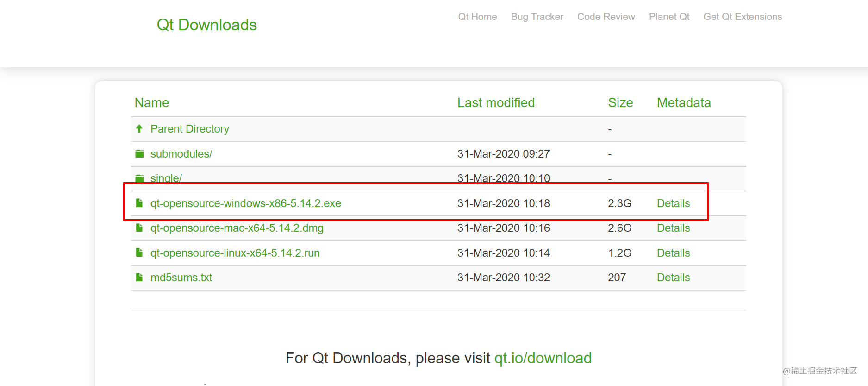Click the 207 size value
The width and height of the screenshot is (868, 386).
click(617, 278)
